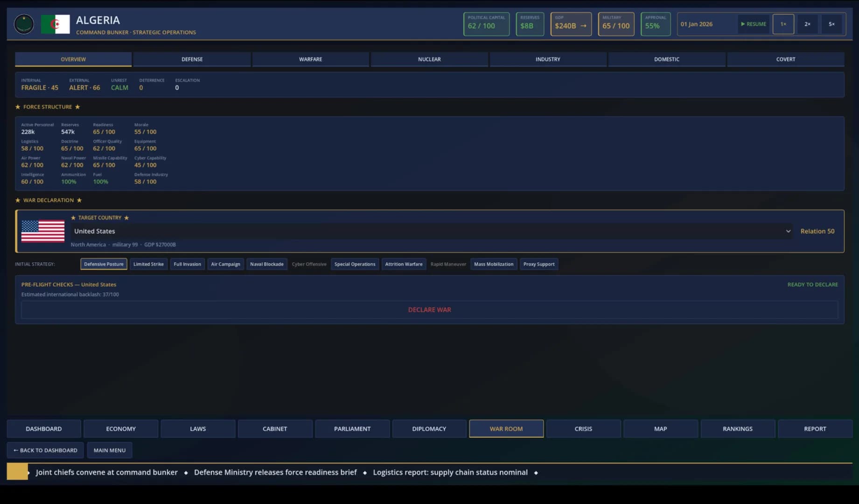
Task: Select Defensive Posture initial strategy
Action: [104, 264]
